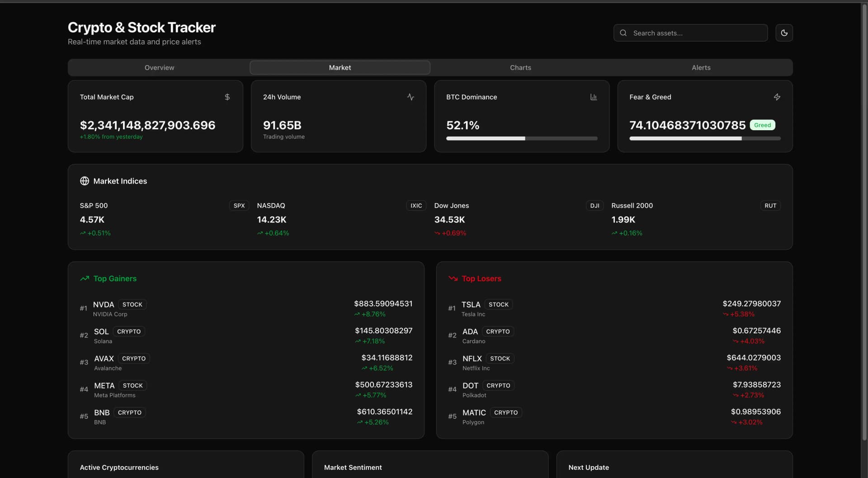Open the RUT tag for Russell 2000
868x478 pixels.
tap(770, 205)
